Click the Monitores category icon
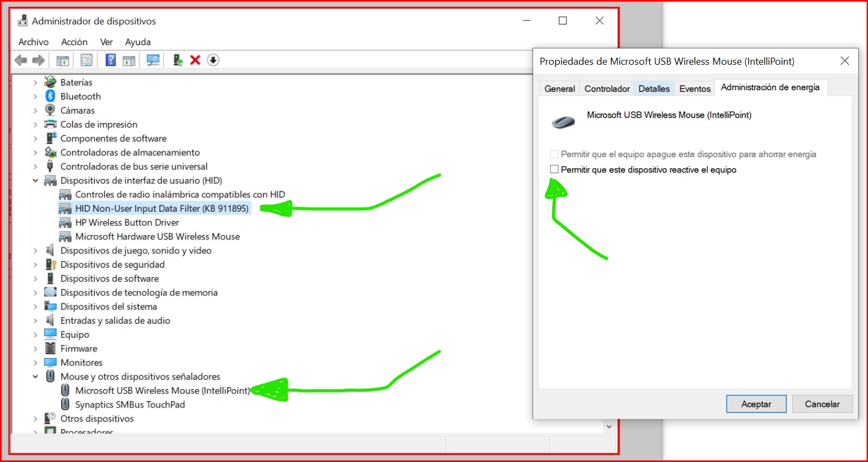This screenshot has width=868, height=462. coord(50,362)
